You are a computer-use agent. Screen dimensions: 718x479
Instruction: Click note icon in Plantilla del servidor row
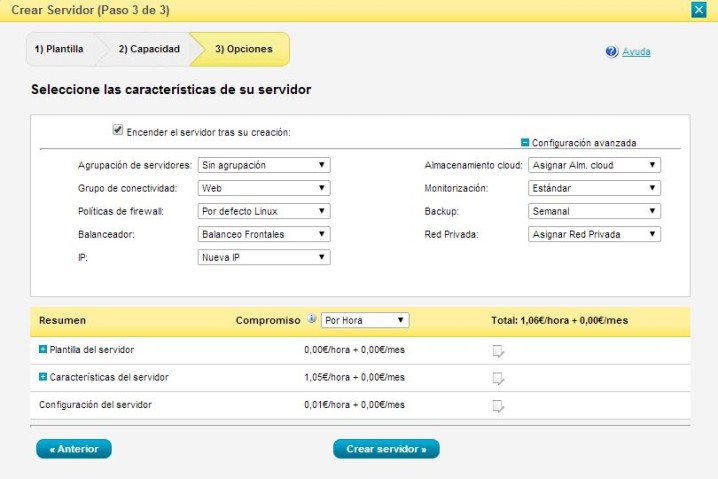coord(498,350)
